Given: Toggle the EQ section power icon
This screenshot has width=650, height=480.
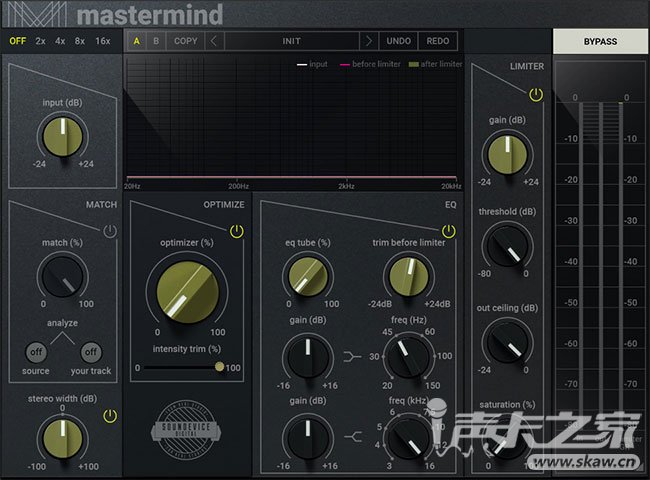Looking at the screenshot, I should point(449,231).
